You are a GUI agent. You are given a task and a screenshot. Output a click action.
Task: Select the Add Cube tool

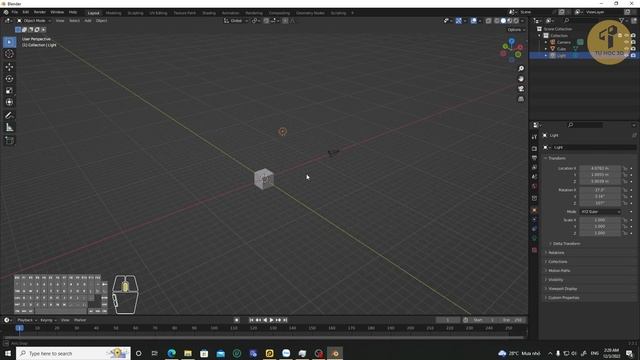[x=9, y=141]
